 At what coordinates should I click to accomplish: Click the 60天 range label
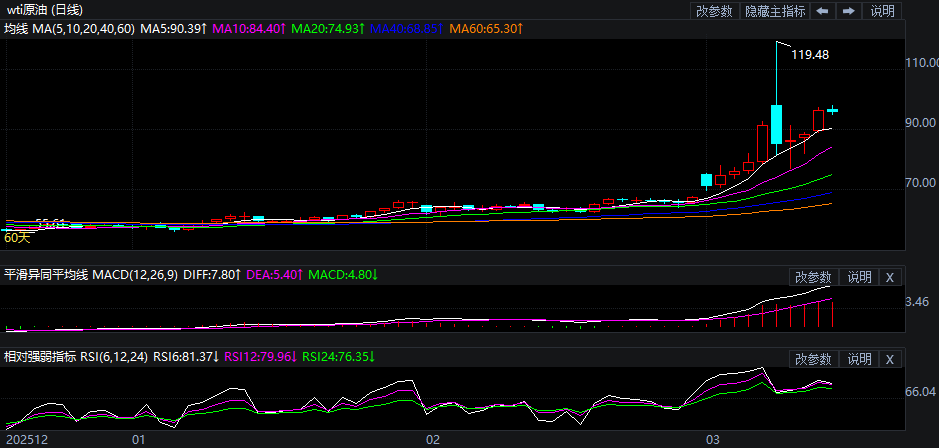[x=17, y=237]
